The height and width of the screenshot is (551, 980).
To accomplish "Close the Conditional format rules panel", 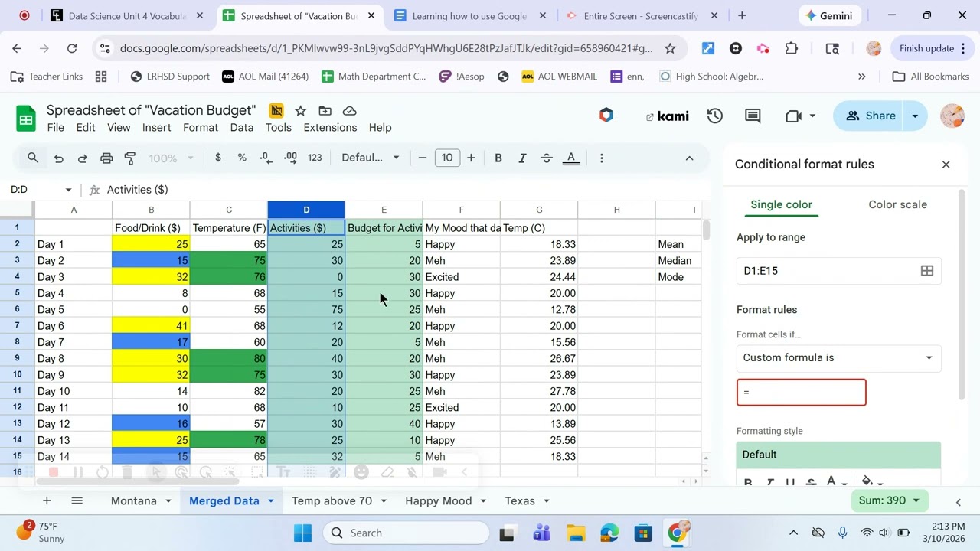I will click(946, 165).
